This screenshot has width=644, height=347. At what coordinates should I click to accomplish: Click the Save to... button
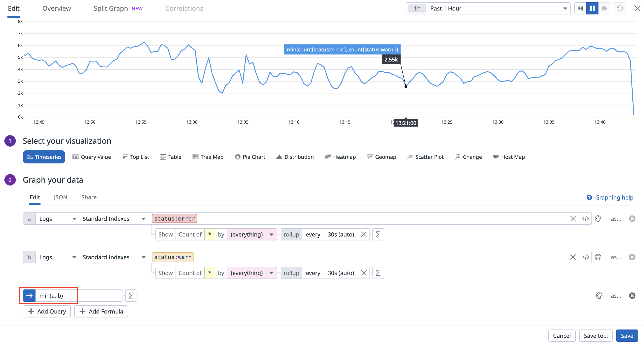[596, 335]
